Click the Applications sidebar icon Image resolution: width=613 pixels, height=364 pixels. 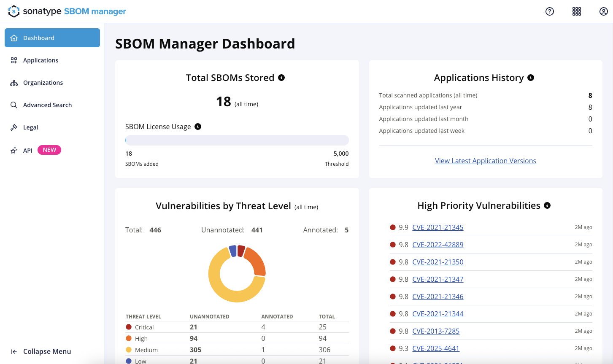tap(14, 60)
